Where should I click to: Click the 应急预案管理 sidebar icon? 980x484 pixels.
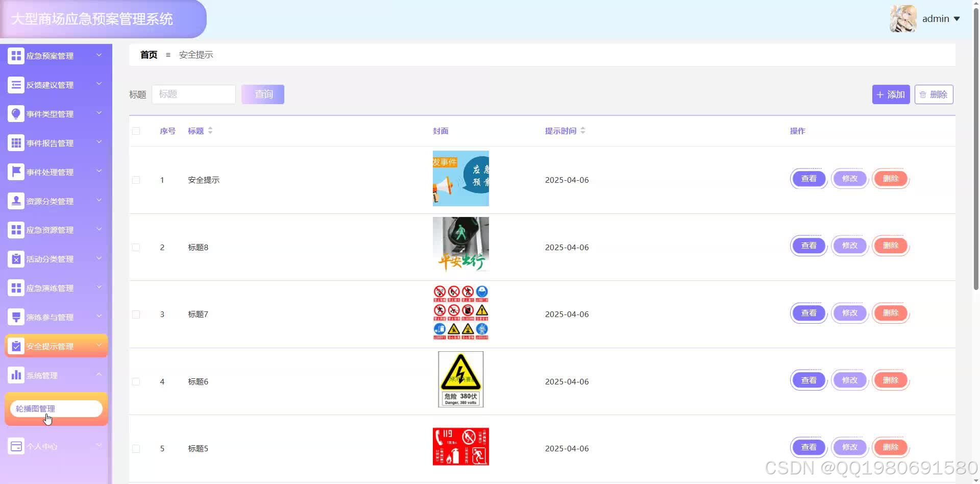(16, 55)
